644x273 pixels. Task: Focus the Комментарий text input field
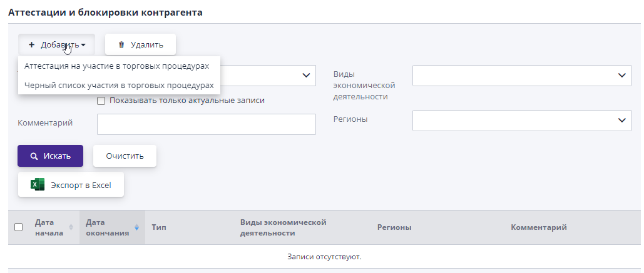point(206,124)
